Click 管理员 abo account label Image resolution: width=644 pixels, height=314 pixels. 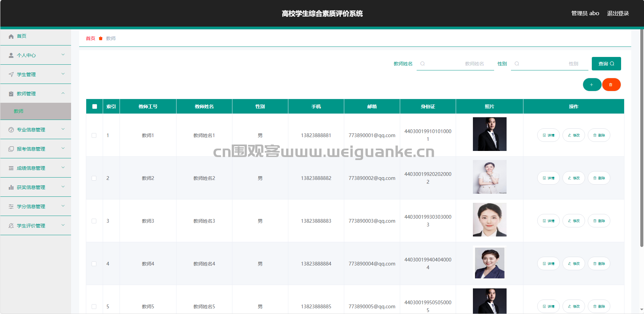tap(585, 13)
